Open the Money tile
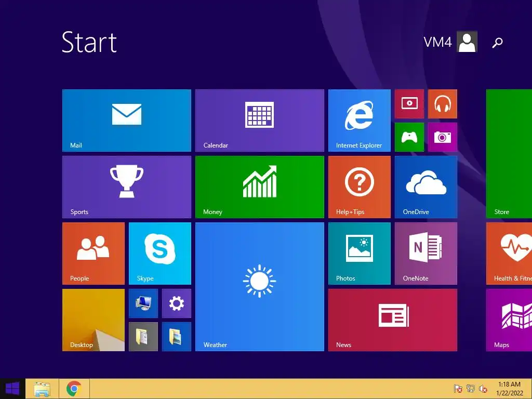Screen dimensions: 532x399 click(260, 187)
